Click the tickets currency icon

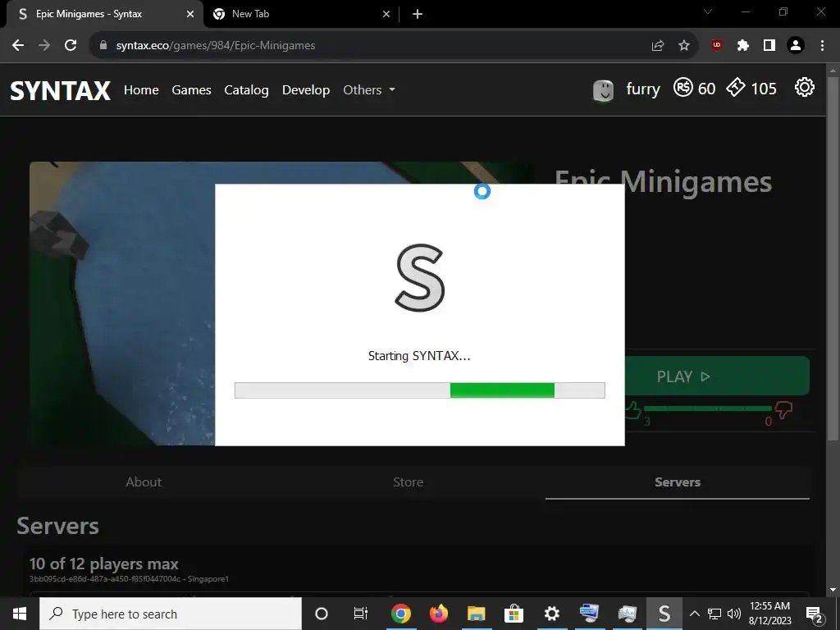736,87
